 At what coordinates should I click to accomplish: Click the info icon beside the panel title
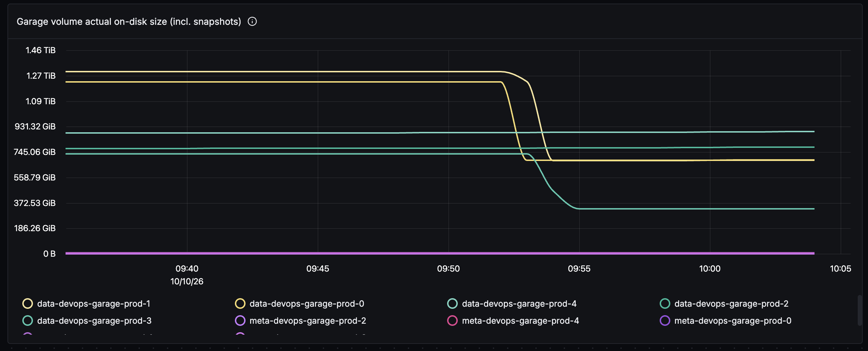point(252,22)
